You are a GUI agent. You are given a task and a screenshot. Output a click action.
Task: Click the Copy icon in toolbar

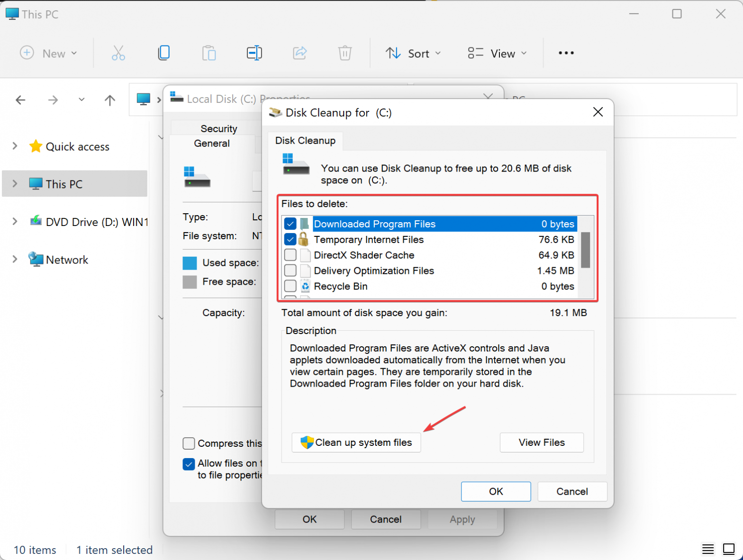click(164, 53)
